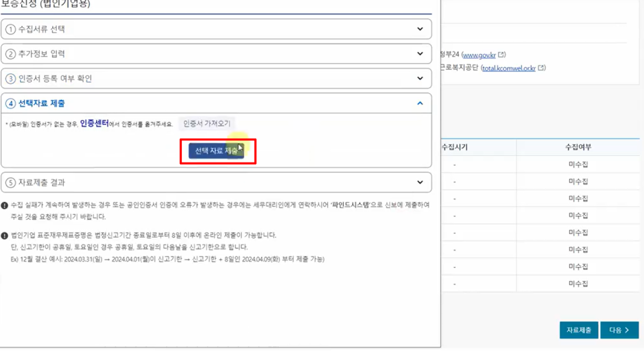Viewport: 644px width, 351px height.
Task: Click the external link icon beside www.gov.kr
Action: 502,55
